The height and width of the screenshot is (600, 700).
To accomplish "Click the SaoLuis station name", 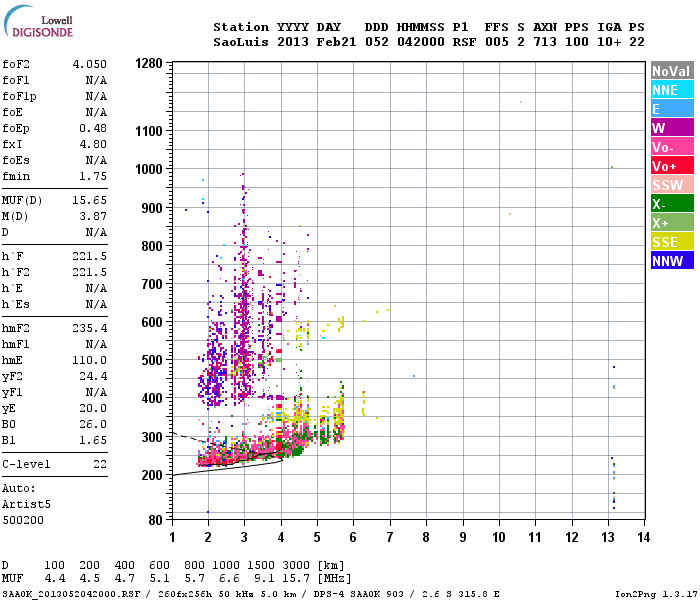I will pos(241,42).
